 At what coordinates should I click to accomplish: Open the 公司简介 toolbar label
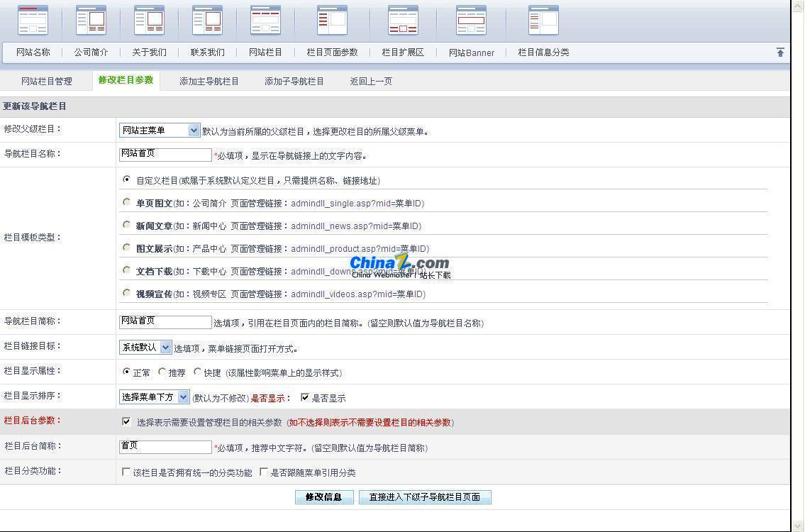91,52
